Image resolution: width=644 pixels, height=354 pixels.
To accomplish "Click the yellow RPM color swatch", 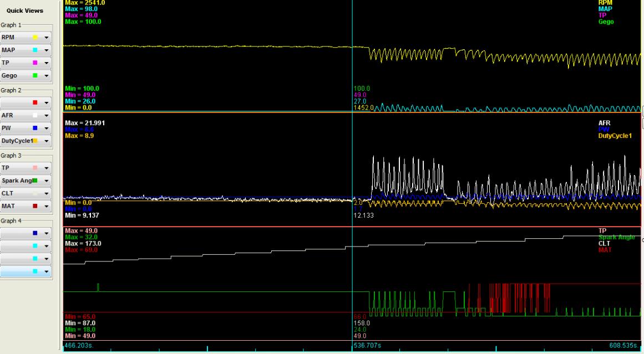I will (x=36, y=38).
